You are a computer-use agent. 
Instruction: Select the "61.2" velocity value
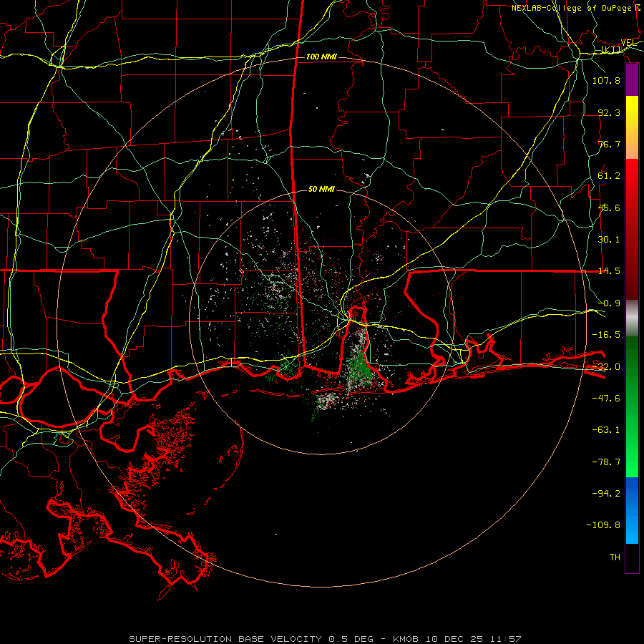point(609,176)
